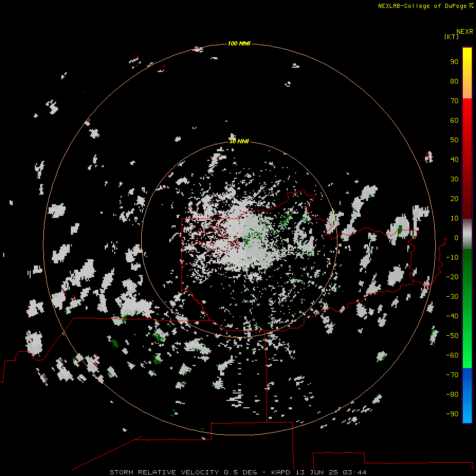476x476 pixels.
Task: Click the -50 value on the velocity scale
Action: click(452, 336)
